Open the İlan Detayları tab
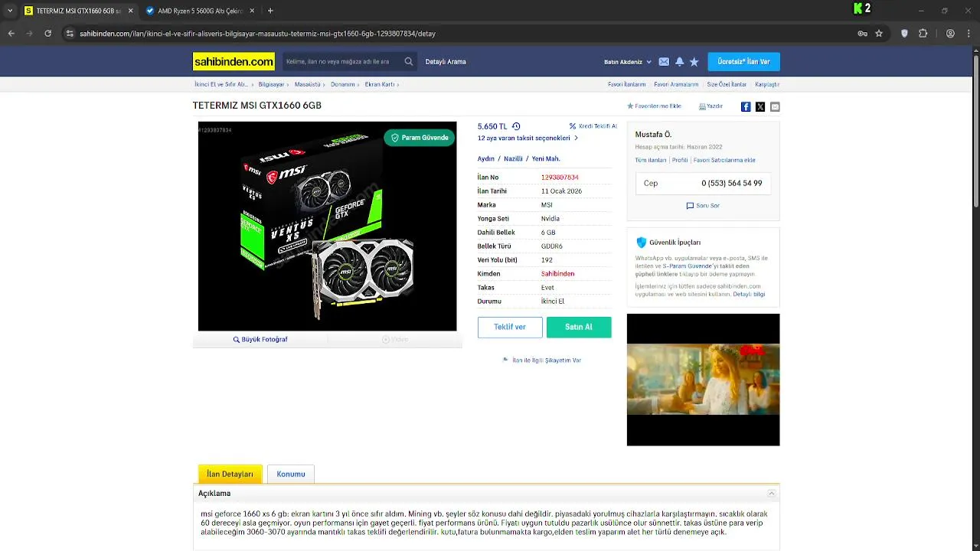980x551 pixels. tap(230, 474)
